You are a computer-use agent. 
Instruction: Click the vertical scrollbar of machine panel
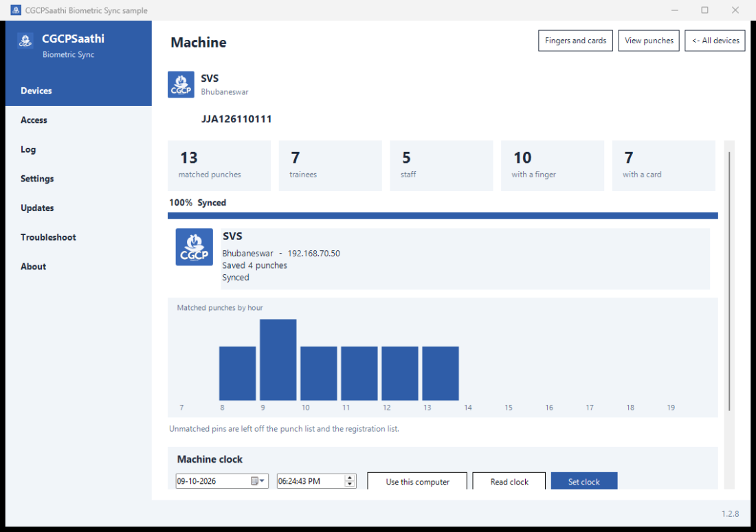click(729, 281)
